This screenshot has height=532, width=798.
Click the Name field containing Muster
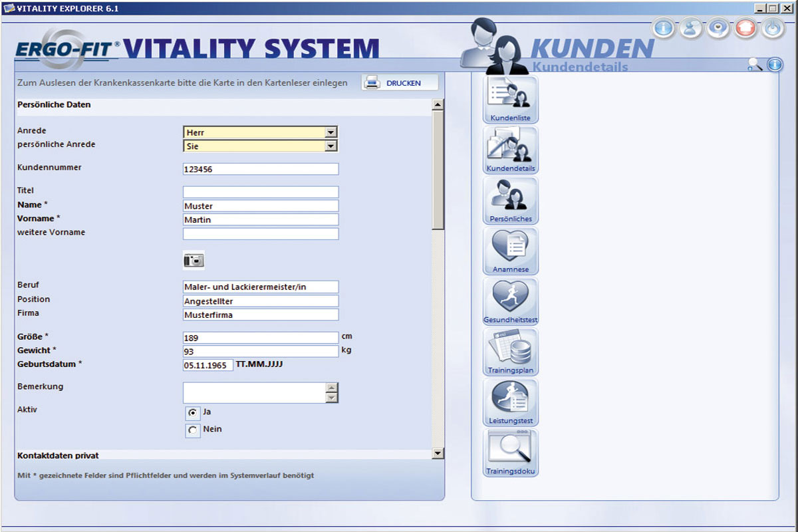pos(261,206)
